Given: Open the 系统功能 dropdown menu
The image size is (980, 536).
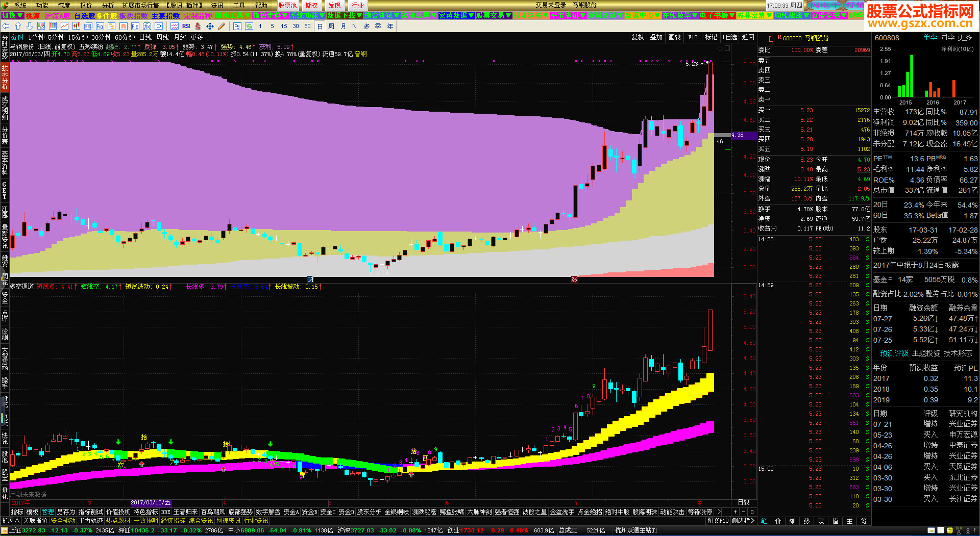Looking at the screenshot, I should pos(307,16).
